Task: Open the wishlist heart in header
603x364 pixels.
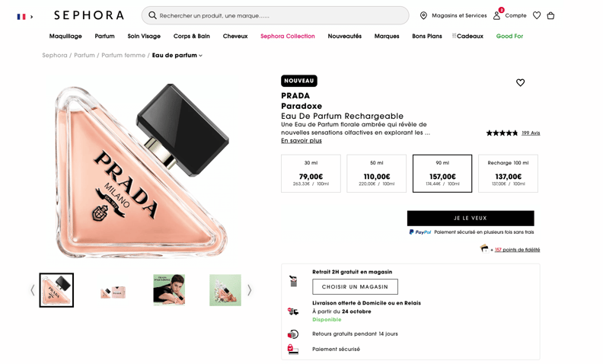Action: coord(537,15)
